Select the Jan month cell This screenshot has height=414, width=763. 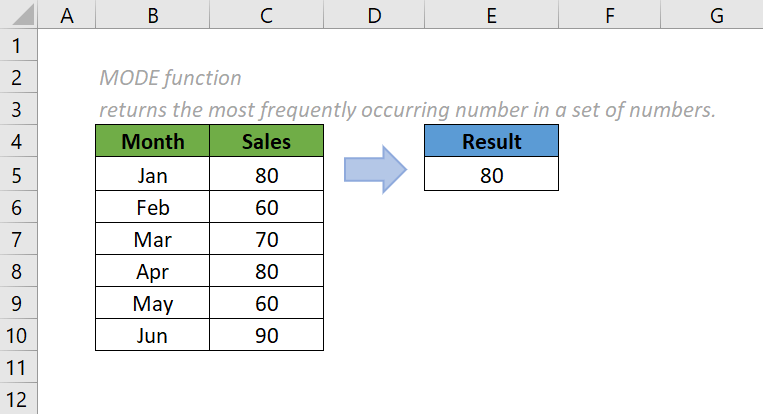click(x=152, y=175)
